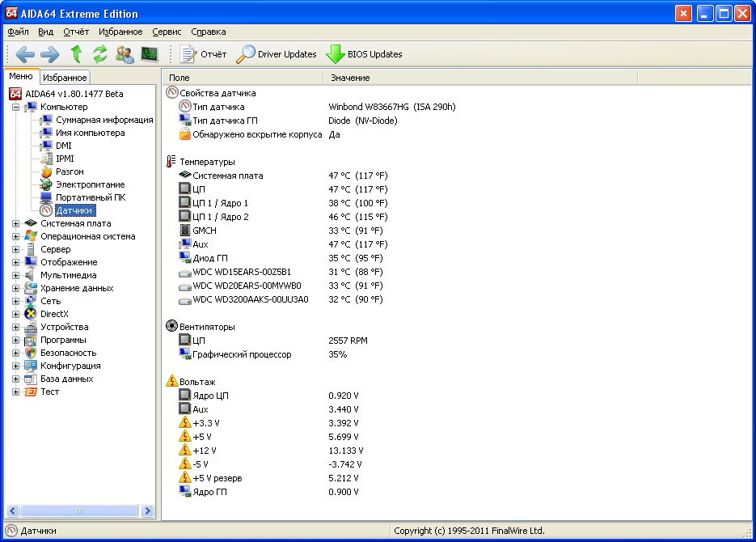Image resolution: width=756 pixels, height=542 pixels.
Task: Click the monitor graph toolbar icon
Action: click(x=150, y=54)
